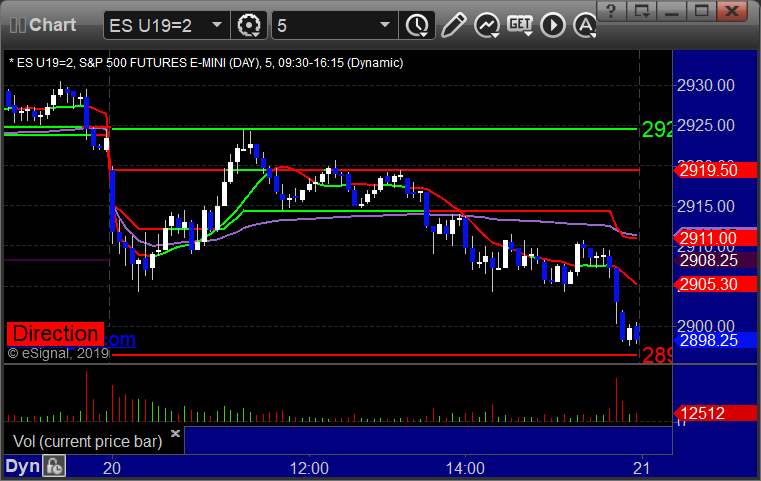Maximize the chart window
This screenshot has height=481, width=761.
(701, 10)
